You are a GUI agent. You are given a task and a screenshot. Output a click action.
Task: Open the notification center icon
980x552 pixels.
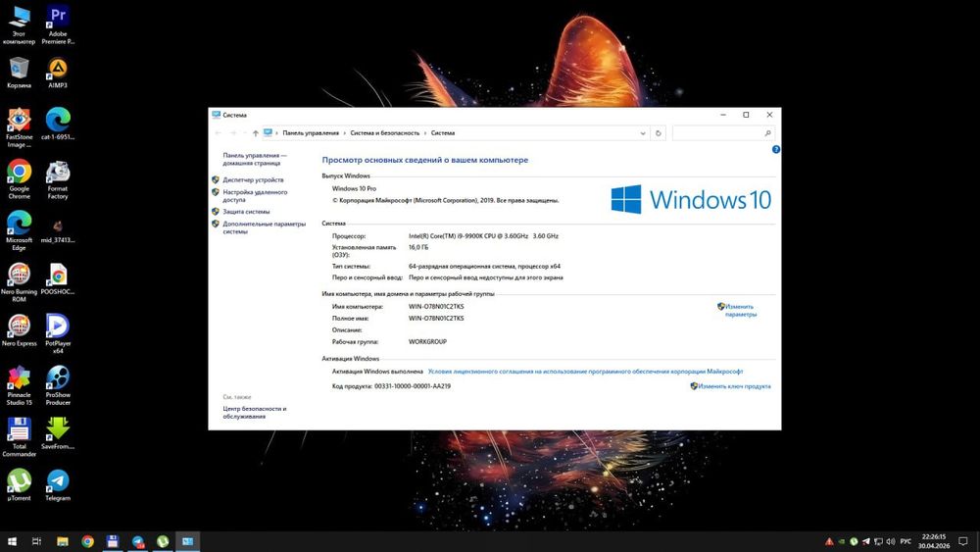pyautogui.click(x=963, y=541)
